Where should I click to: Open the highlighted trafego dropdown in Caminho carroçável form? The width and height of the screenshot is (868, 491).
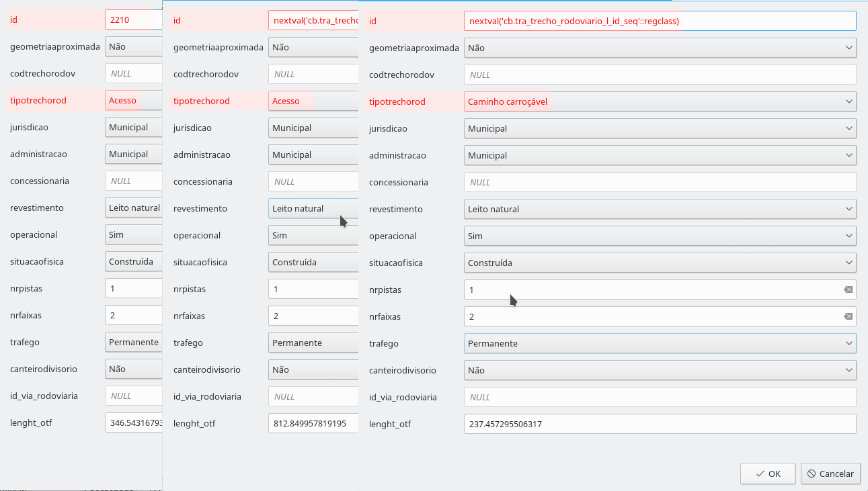click(660, 343)
